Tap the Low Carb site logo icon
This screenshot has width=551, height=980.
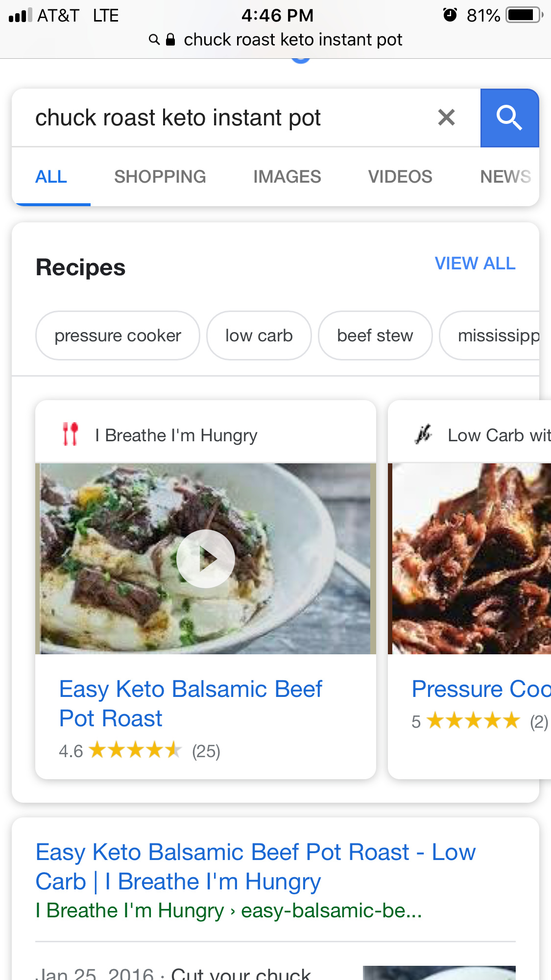tap(424, 434)
